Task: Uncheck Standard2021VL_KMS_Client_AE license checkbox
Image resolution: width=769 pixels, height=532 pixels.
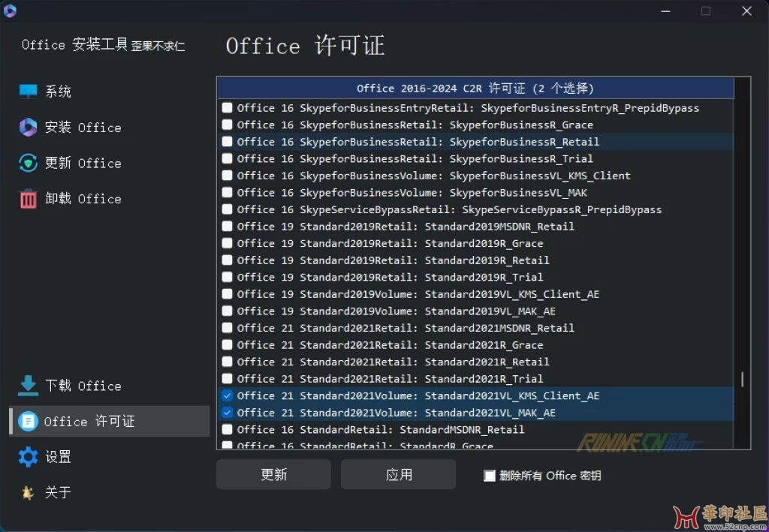Action: 228,395
